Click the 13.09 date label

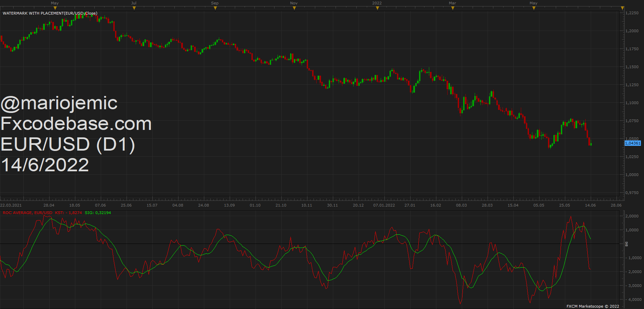pyautogui.click(x=229, y=205)
